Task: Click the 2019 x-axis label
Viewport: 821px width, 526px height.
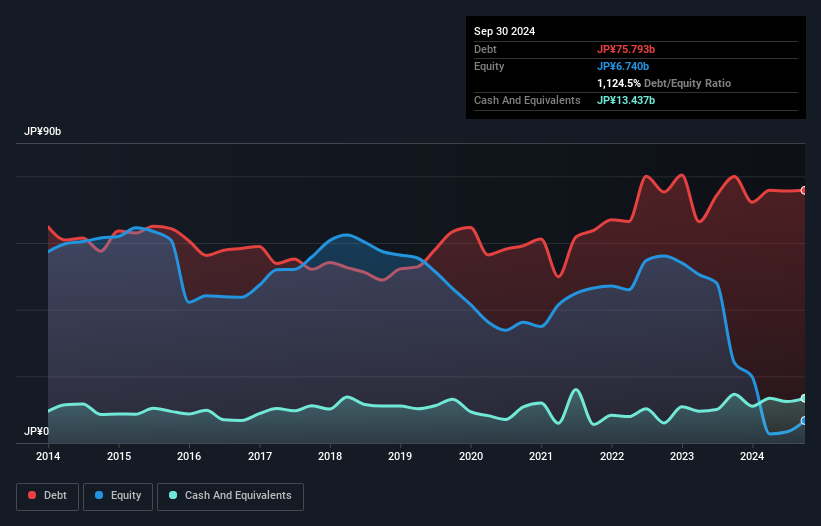Action: coord(400,456)
